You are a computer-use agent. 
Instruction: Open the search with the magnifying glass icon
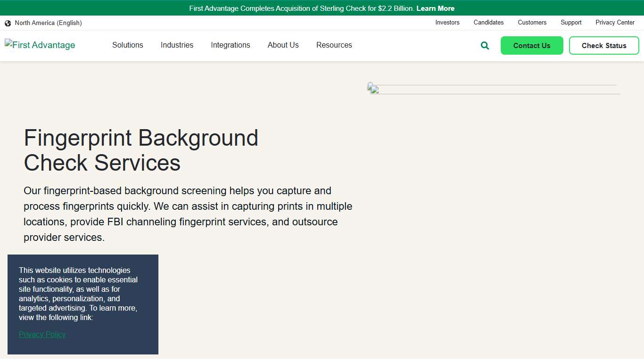484,45
